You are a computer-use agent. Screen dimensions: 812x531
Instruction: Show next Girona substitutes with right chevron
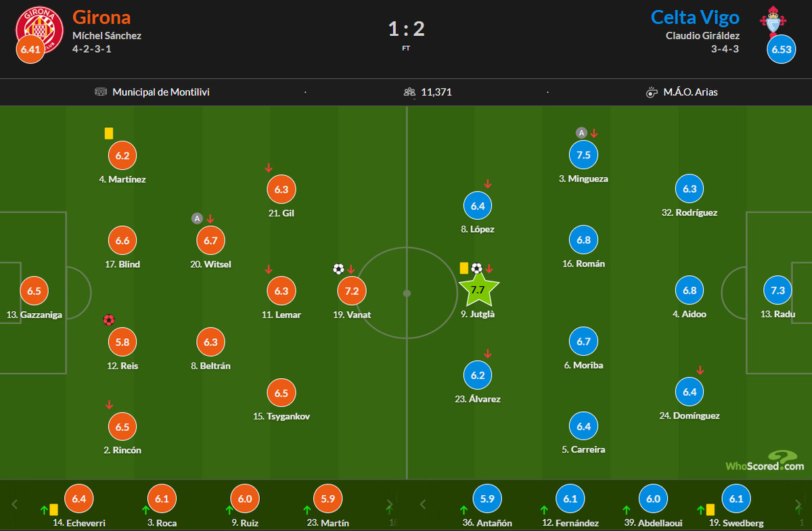click(389, 504)
